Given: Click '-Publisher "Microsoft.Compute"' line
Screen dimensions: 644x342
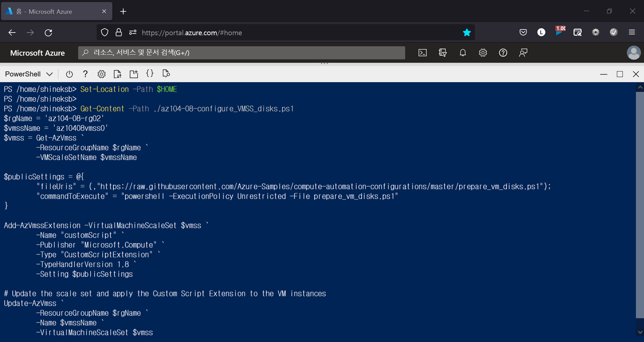Looking at the screenshot, I should 100,245.
